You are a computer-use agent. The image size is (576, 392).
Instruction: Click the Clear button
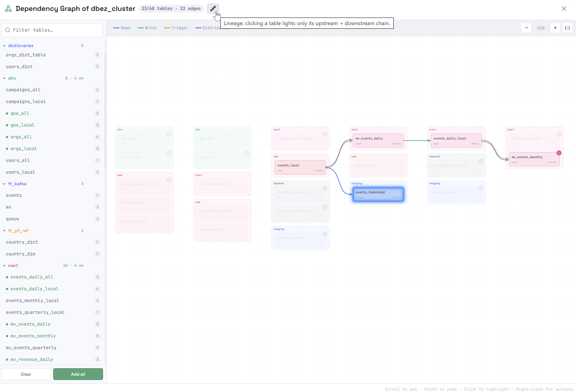click(x=26, y=374)
